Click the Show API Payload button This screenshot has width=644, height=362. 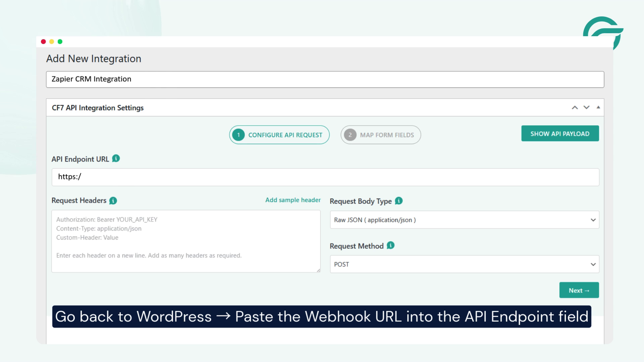[560, 133]
